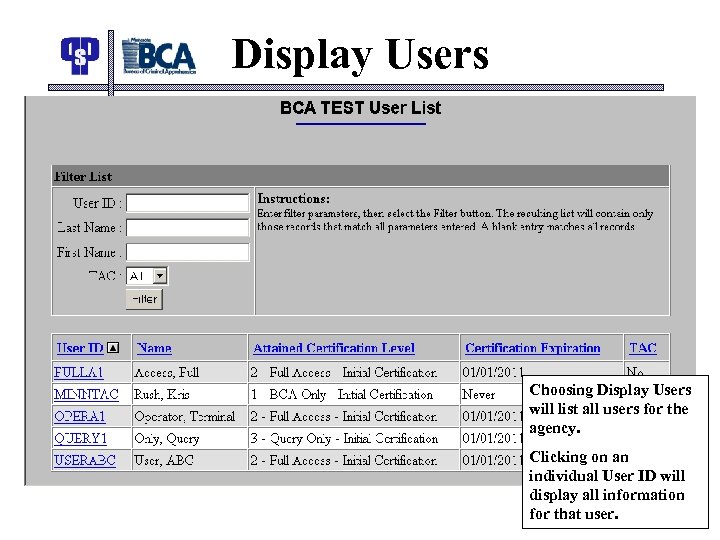Click the DPS logo icon

80,55
